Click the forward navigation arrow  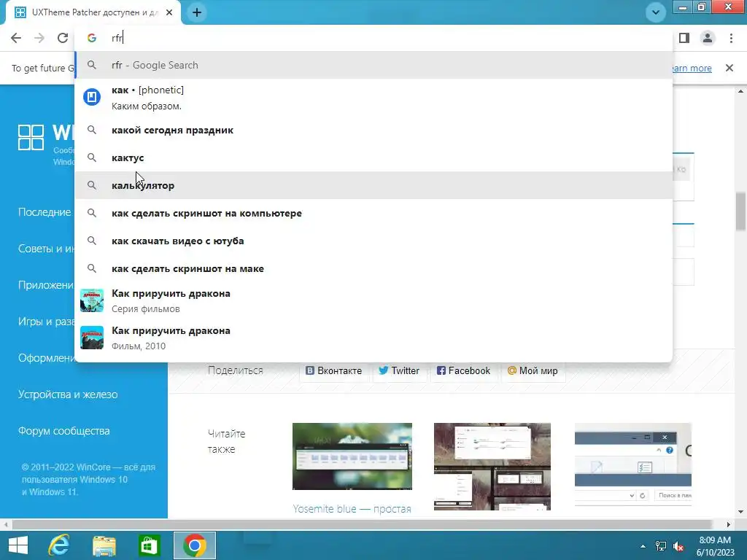[x=39, y=38]
